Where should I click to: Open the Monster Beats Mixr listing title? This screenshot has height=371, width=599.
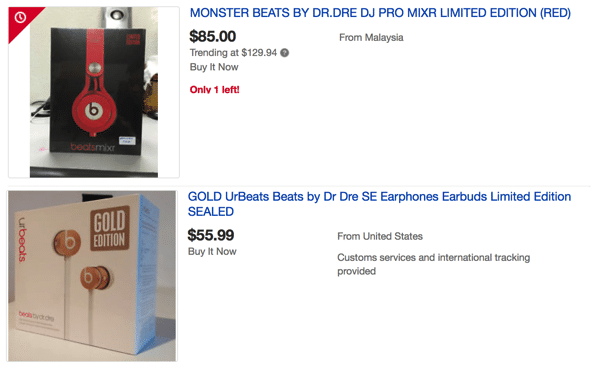(x=380, y=13)
